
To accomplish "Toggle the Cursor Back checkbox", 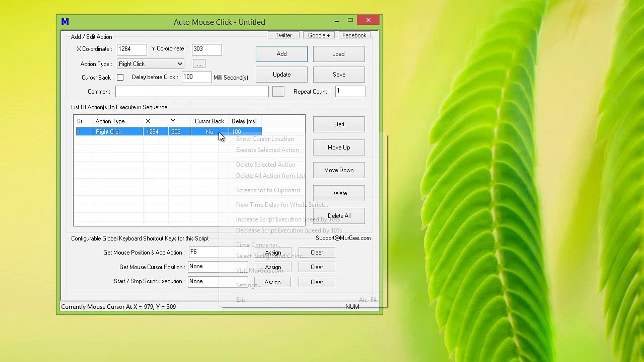I will pyautogui.click(x=120, y=77).
